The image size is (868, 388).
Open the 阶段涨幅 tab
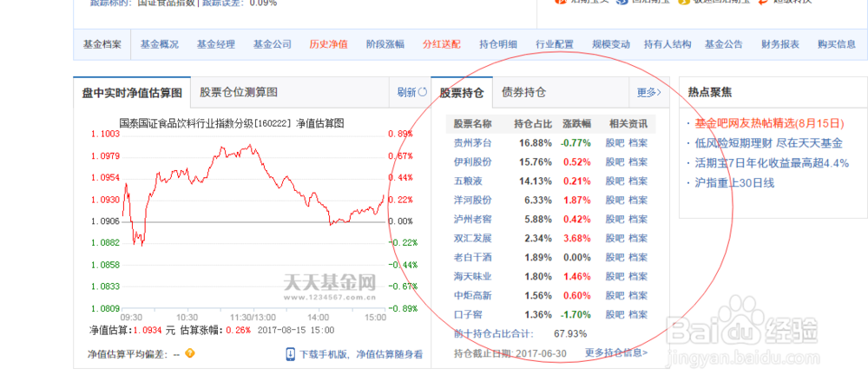pyautogui.click(x=385, y=45)
